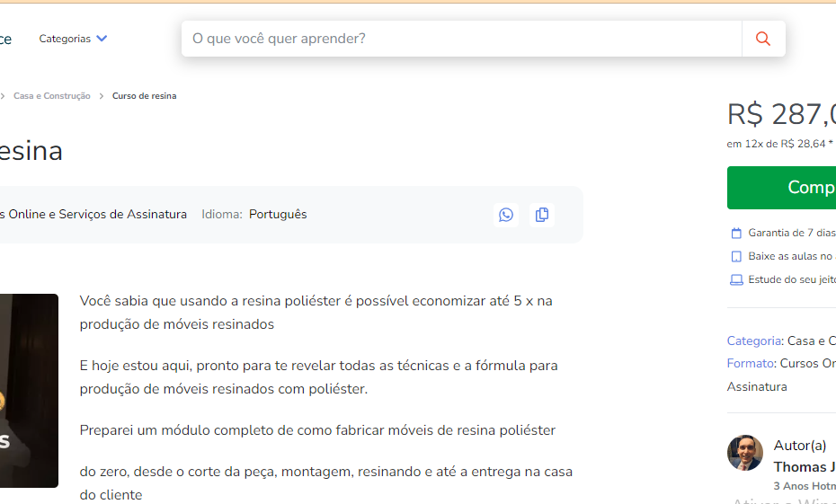Click the Casa e C… category value link
Viewport: 836px width, 504px height.
[811, 340]
